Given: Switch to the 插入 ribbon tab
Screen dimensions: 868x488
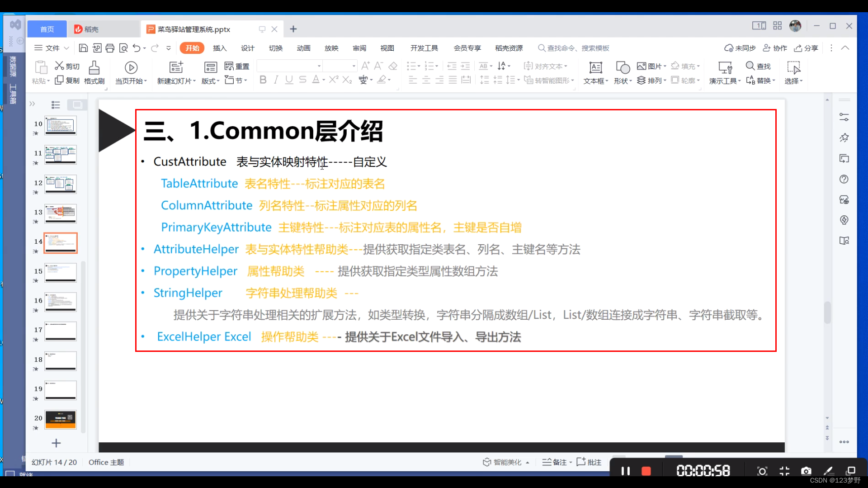Looking at the screenshot, I should click(x=220, y=48).
